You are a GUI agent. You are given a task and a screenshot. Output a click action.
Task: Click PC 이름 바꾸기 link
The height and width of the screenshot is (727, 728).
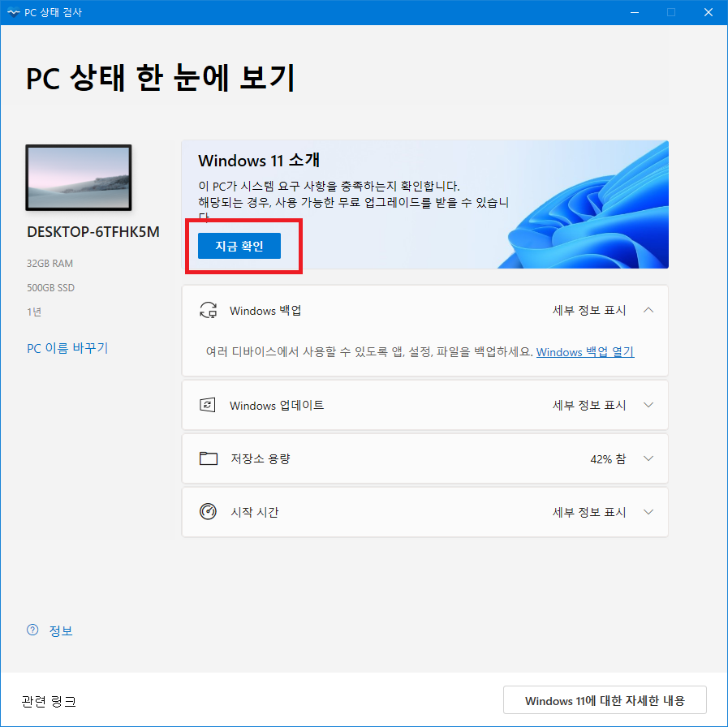point(67,348)
